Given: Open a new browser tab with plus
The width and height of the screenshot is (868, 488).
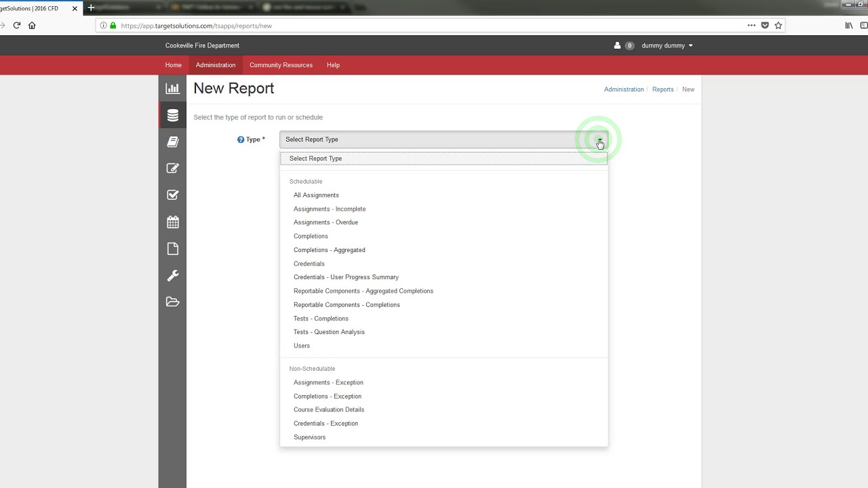Looking at the screenshot, I should (91, 8).
